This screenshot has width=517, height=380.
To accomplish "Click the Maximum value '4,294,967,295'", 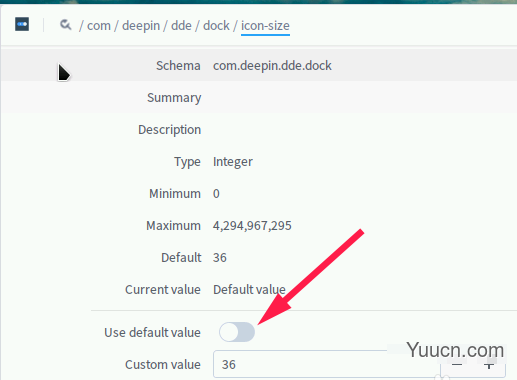I will [x=252, y=226].
